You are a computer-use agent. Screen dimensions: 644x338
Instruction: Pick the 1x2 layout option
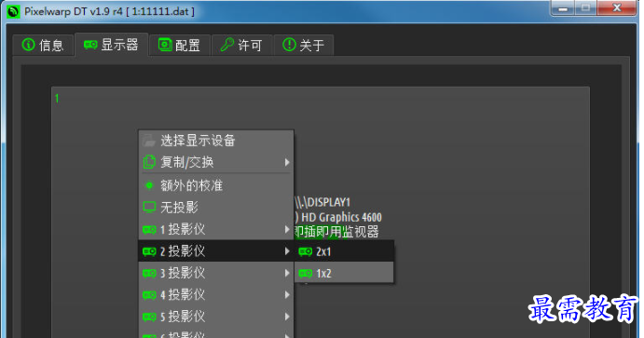344,273
